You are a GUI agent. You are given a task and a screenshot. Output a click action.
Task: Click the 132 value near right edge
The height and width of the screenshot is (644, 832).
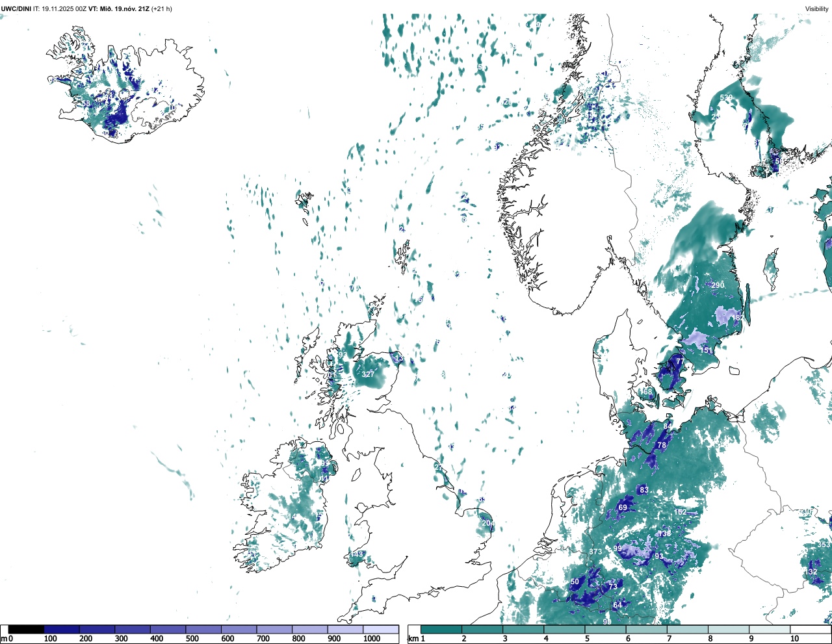[811, 572]
